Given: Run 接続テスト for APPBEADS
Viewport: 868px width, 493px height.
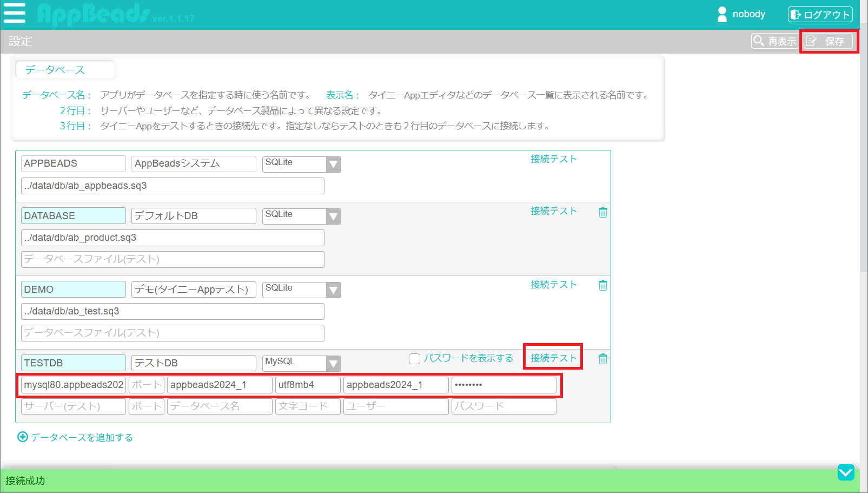Looking at the screenshot, I should coord(553,159).
